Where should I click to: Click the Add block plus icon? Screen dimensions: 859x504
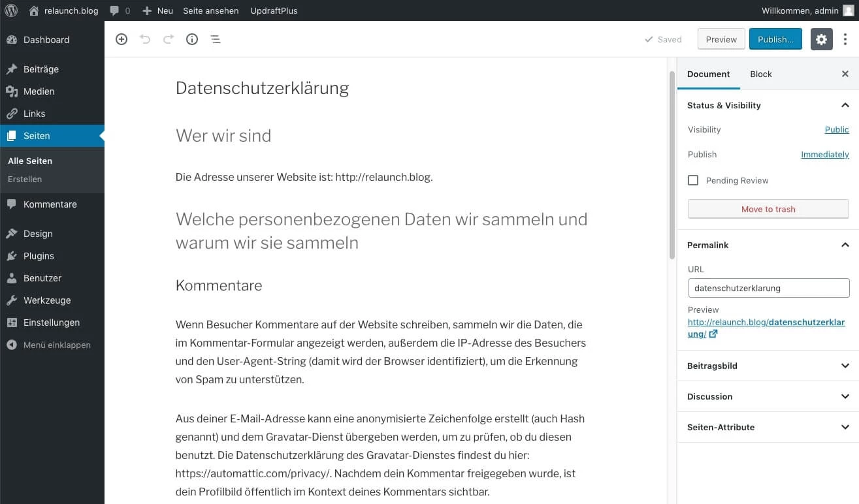(x=122, y=39)
